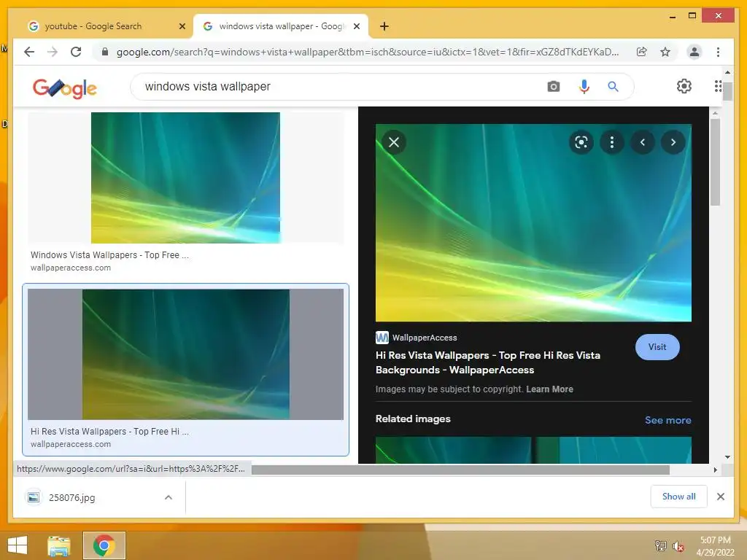Screen dimensions: 747x560
Task: Start voice search with microphone
Action: click(584, 87)
